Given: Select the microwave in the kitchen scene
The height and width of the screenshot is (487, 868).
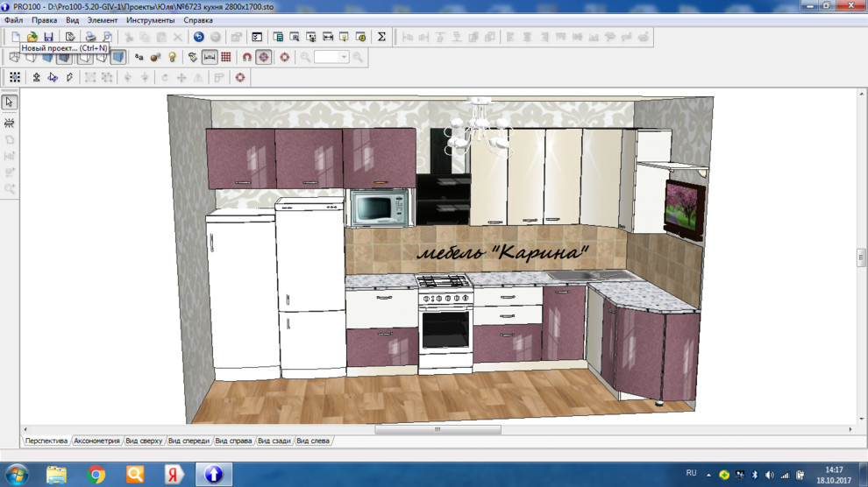Looking at the screenshot, I should 379,208.
